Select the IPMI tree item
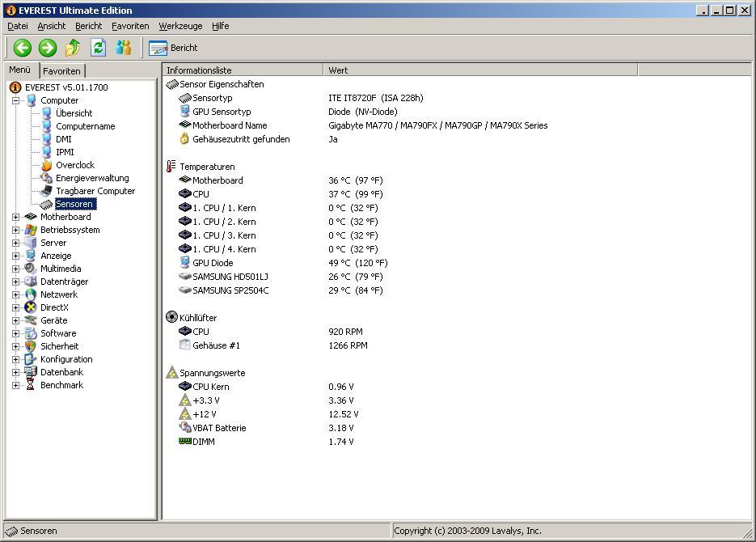 [65, 152]
